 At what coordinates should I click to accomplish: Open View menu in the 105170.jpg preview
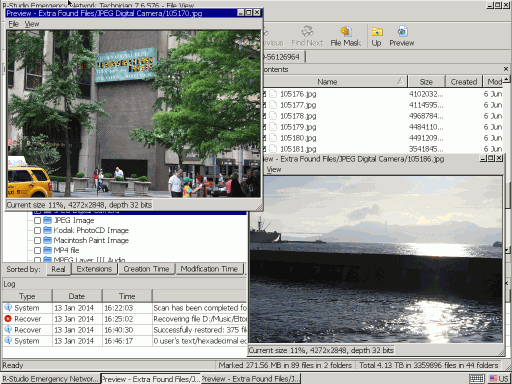32,24
